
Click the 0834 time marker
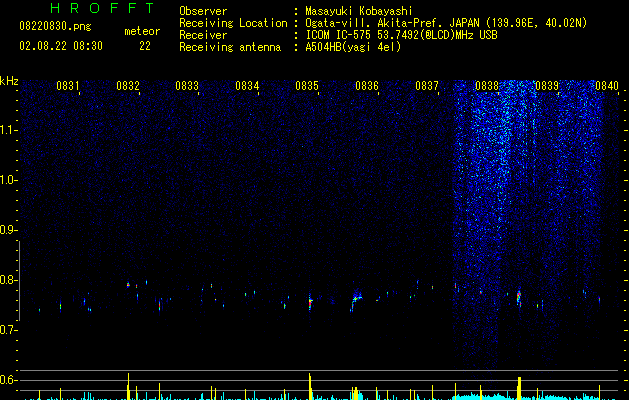[247, 86]
